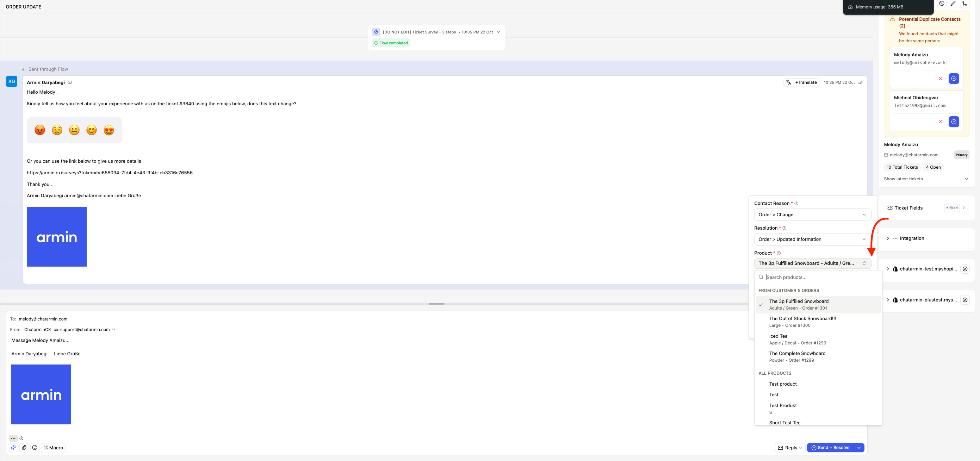This screenshot has width=980, height=461.
Task: Select the block/spam icon in the top right toolbar
Action: point(942,4)
